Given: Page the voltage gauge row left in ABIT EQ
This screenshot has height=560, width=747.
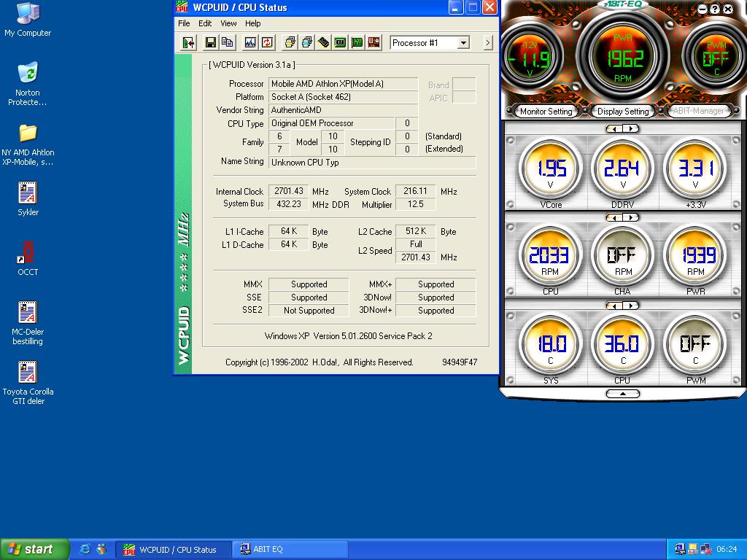Looking at the screenshot, I should coord(614,128).
